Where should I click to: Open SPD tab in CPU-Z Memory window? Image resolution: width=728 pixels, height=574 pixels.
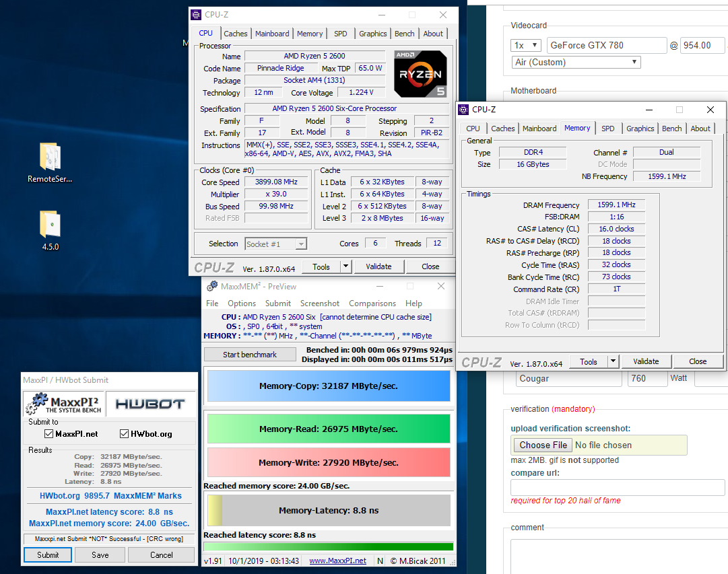(x=607, y=129)
